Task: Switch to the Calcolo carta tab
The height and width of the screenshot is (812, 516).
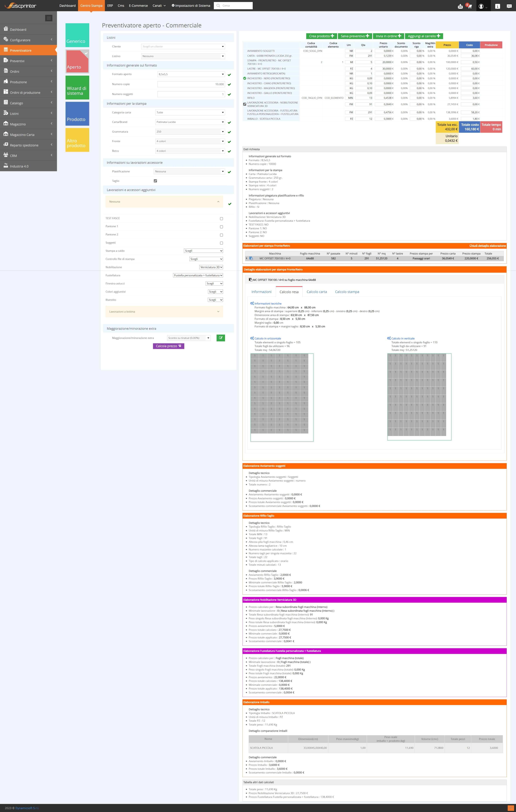Action: tap(317, 292)
